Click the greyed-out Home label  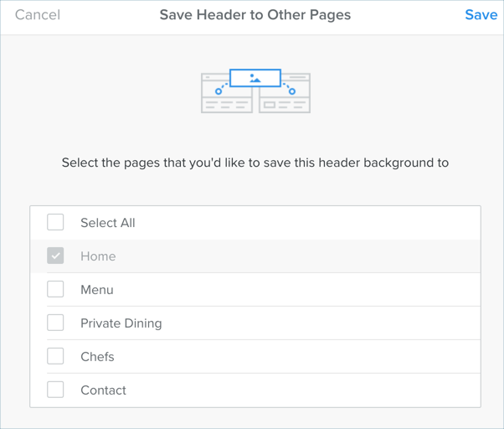pos(98,256)
